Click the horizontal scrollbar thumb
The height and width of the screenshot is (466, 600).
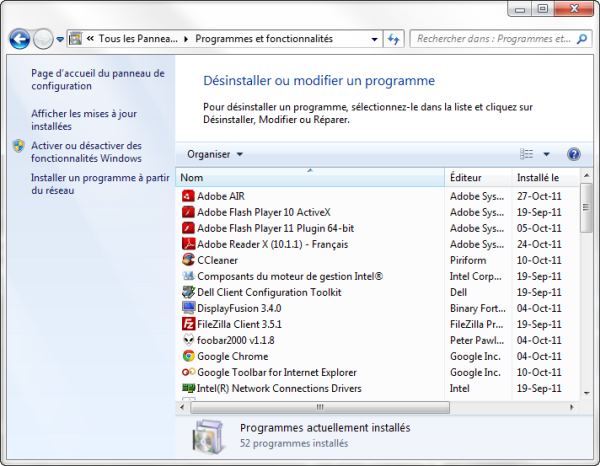tap(320, 407)
